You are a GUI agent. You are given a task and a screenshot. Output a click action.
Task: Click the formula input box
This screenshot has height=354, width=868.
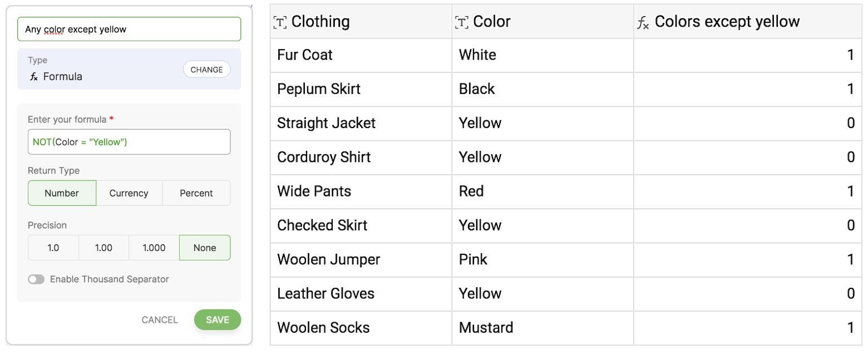coord(129,142)
